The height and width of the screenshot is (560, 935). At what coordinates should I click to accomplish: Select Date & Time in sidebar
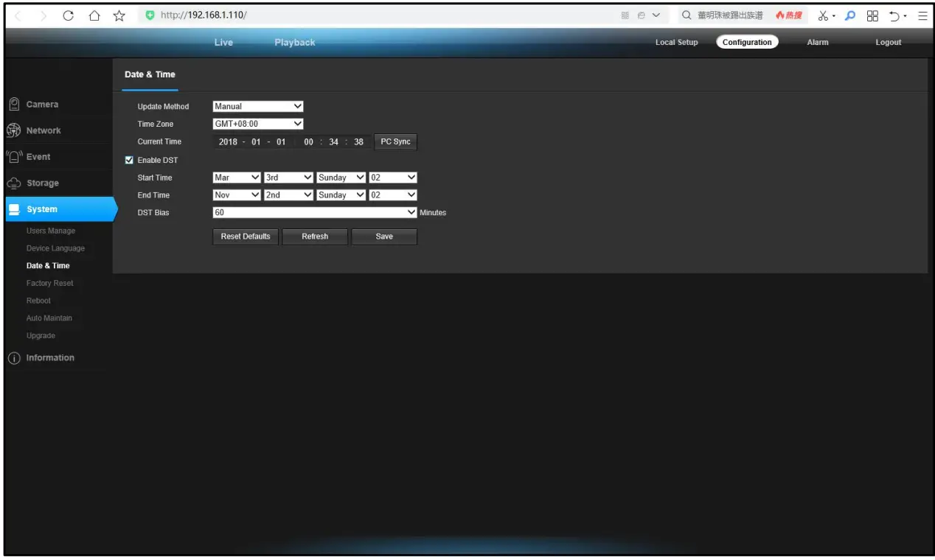pyautogui.click(x=48, y=266)
